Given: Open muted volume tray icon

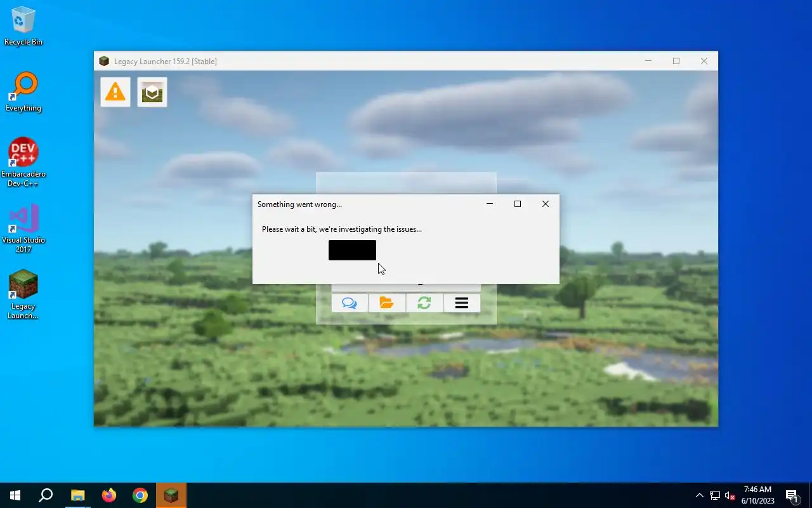Looking at the screenshot, I should pos(730,495).
